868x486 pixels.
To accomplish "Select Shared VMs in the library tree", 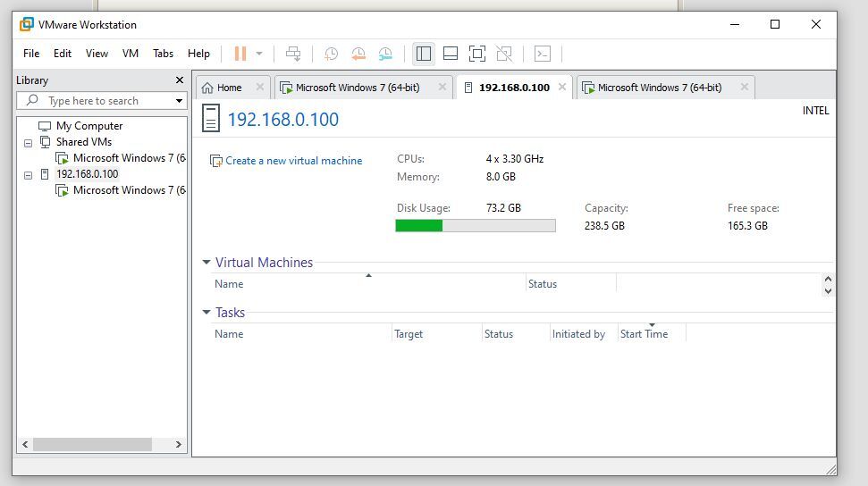I will point(84,142).
